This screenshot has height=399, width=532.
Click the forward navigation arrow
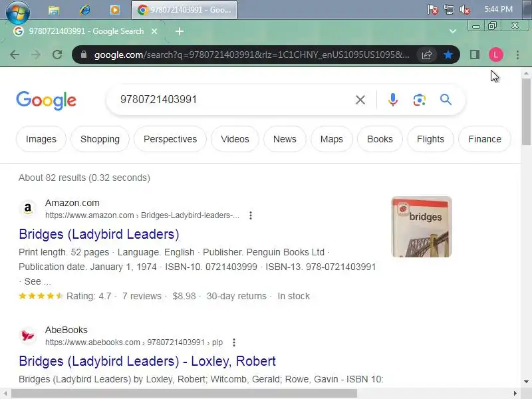(x=36, y=55)
